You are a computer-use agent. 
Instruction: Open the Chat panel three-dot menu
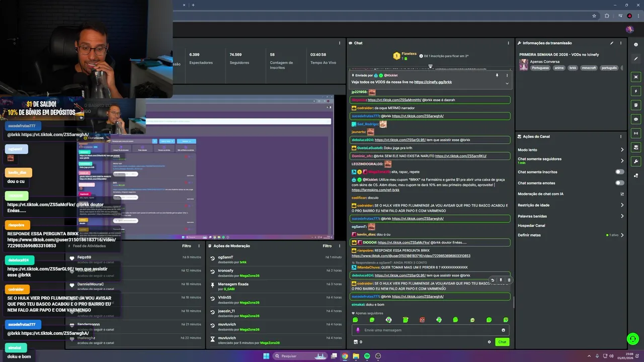(508, 43)
